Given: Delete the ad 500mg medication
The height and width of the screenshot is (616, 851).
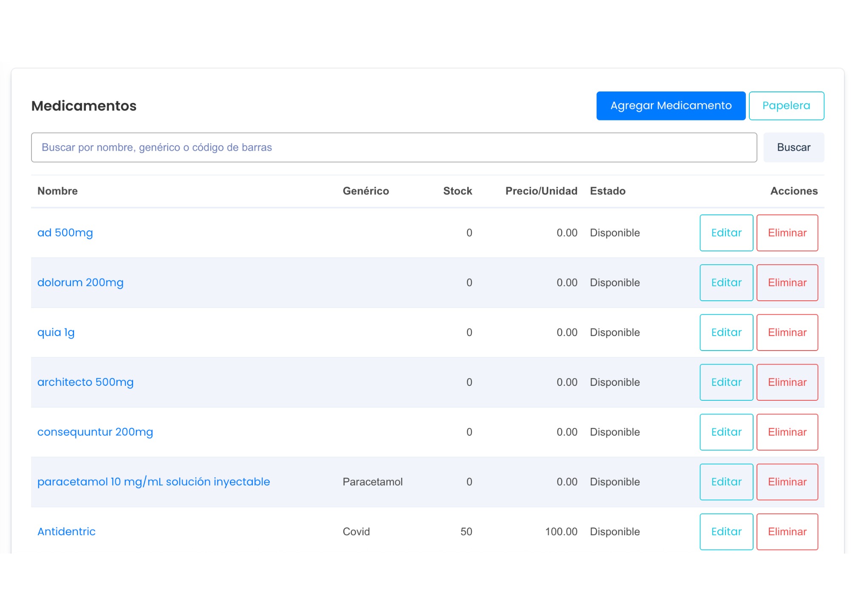Looking at the screenshot, I should click(x=787, y=233).
